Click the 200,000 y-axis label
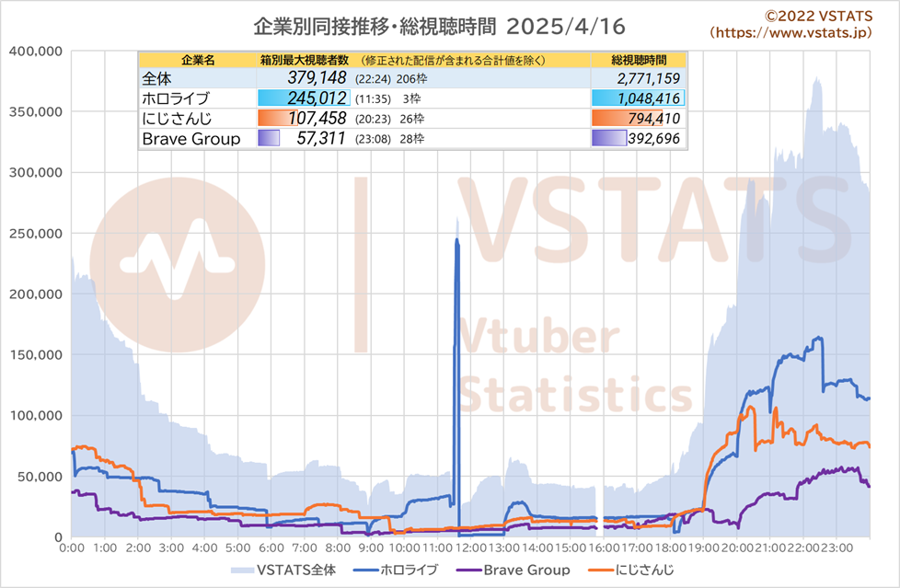The width and height of the screenshot is (900, 588). point(36,294)
